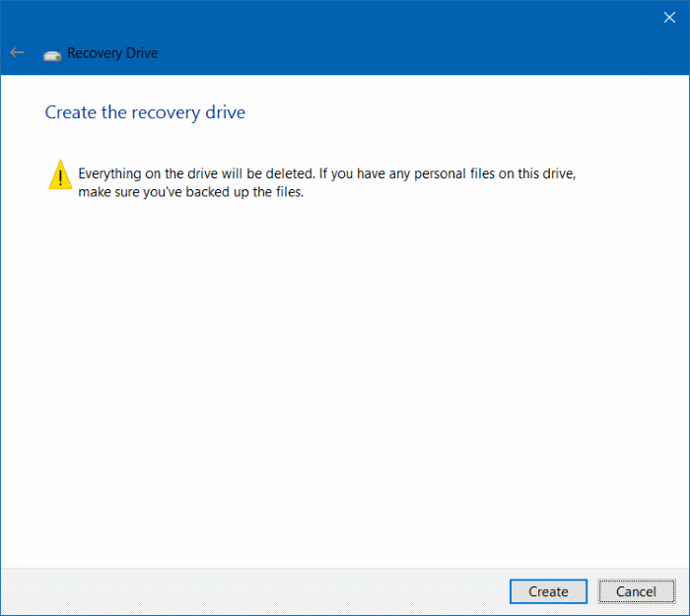Screen dimensions: 690x616
Task: Click the Recovery Drive icon in title
Action: [x=52, y=56]
